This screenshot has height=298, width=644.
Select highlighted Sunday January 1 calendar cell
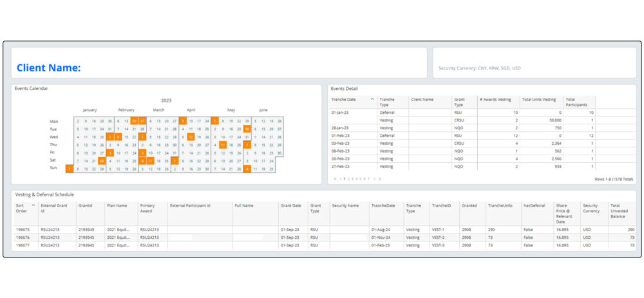[x=69, y=169]
